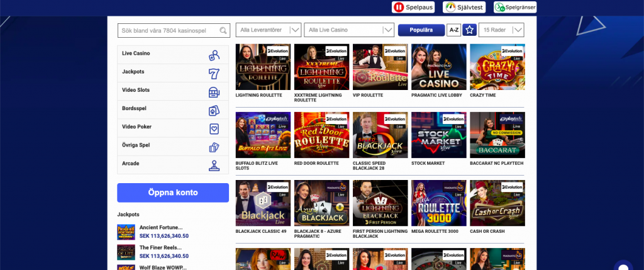
Task: Open Red Door Roulette thumbnail
Action: pyautogui.click(x=321, y=135)
